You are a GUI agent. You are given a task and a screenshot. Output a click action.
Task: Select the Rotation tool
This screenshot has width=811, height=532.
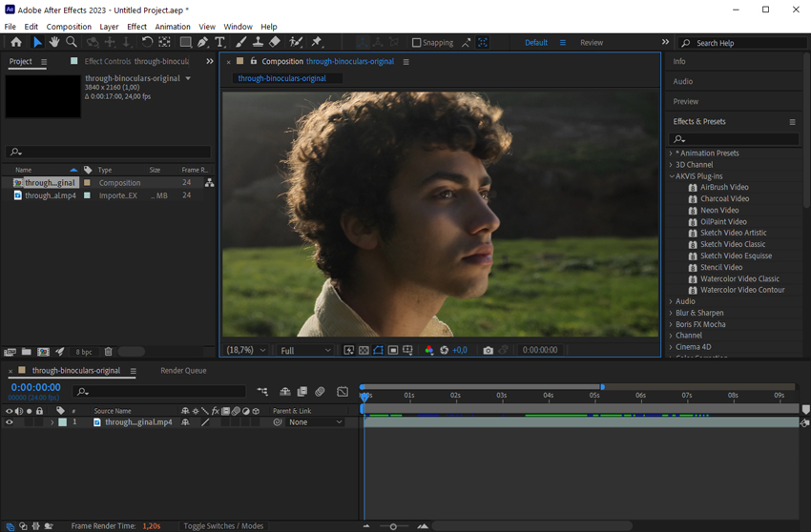point(147,42)
